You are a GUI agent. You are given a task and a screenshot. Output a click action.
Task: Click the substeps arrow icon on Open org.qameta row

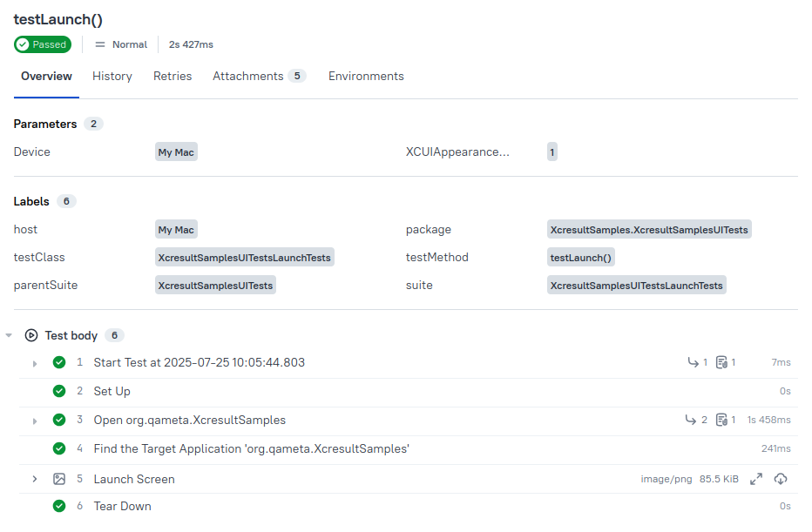(691, 421)
